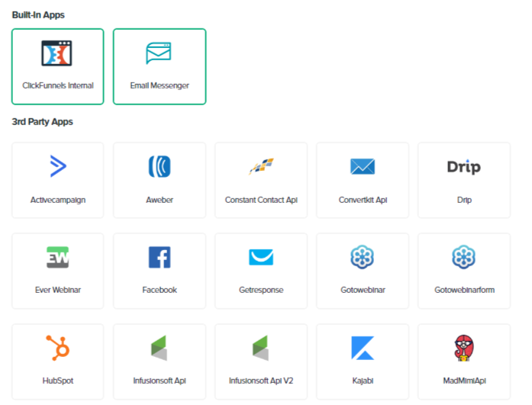Click the "Kajabi" label text
The width and height of the screenshot is (532, 405).
click(363, 381)
